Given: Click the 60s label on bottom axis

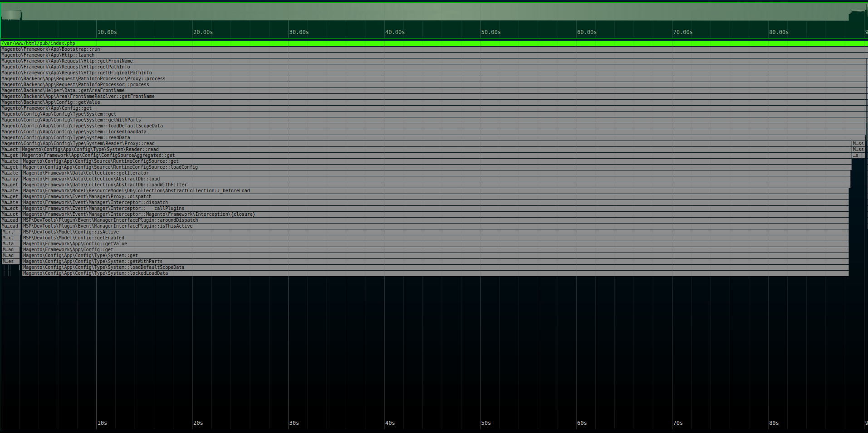Looking at the screenshot, I should point(582,423).
